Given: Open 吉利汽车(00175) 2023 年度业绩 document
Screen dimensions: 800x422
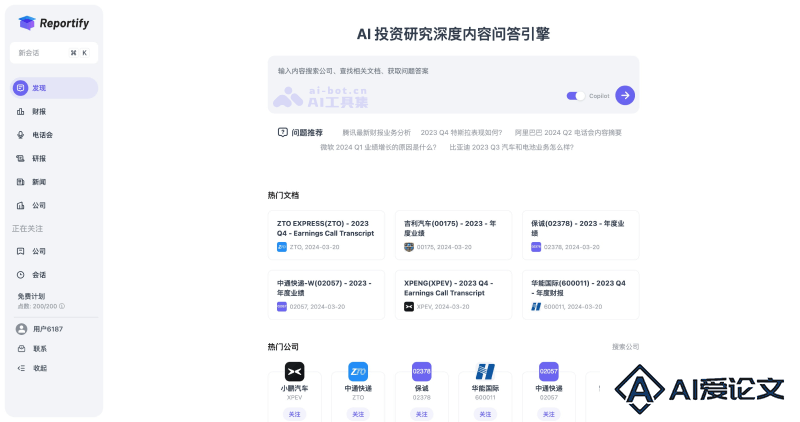Looking at the screenshot, I should 453,235.
